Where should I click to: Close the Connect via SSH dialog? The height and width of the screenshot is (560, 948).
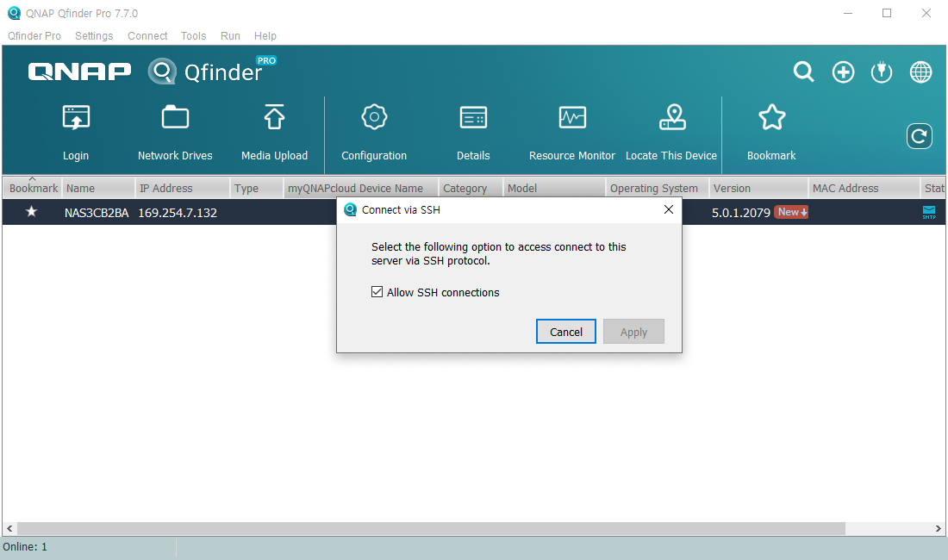[x=669, y=209]
